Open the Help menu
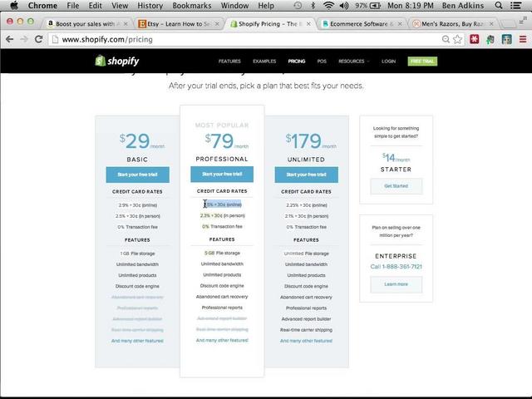Viewport: 532px width, 399px height. [x=266, y=6]
